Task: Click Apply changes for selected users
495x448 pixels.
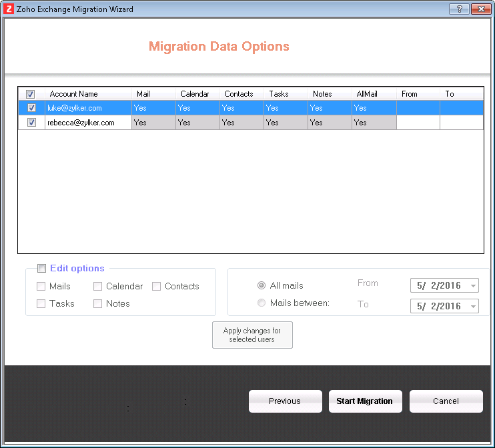Action: [252, 335]
